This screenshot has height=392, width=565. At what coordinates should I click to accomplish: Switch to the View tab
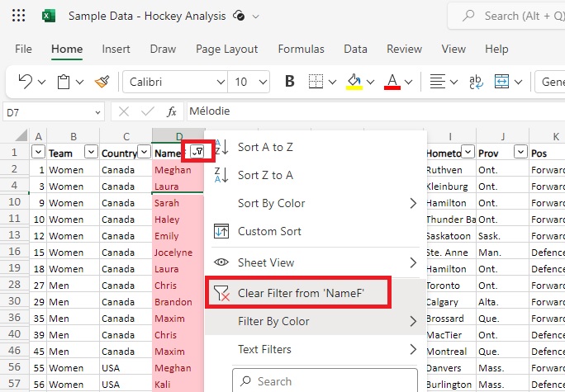tap(453, 49)
